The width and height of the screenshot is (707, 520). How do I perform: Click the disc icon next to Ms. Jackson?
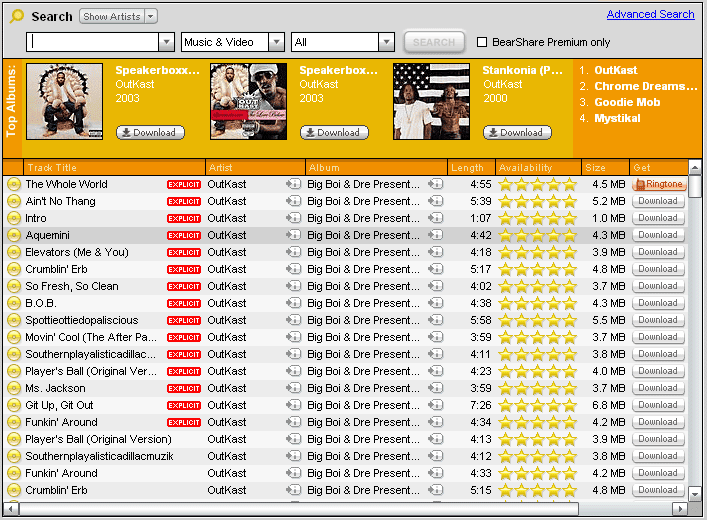(x=14, y=388)
